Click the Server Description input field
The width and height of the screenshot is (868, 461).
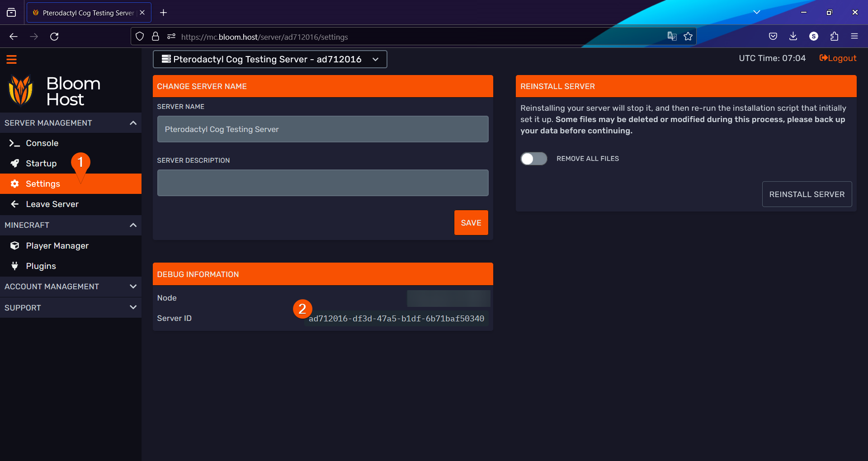(x=323, y=183)
